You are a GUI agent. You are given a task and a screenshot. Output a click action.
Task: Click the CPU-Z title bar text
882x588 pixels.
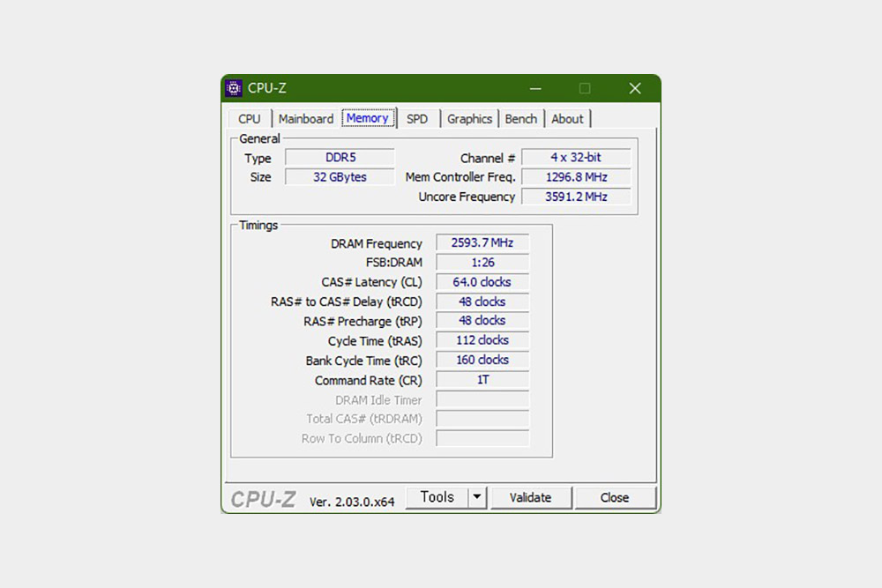coord(267,88)
